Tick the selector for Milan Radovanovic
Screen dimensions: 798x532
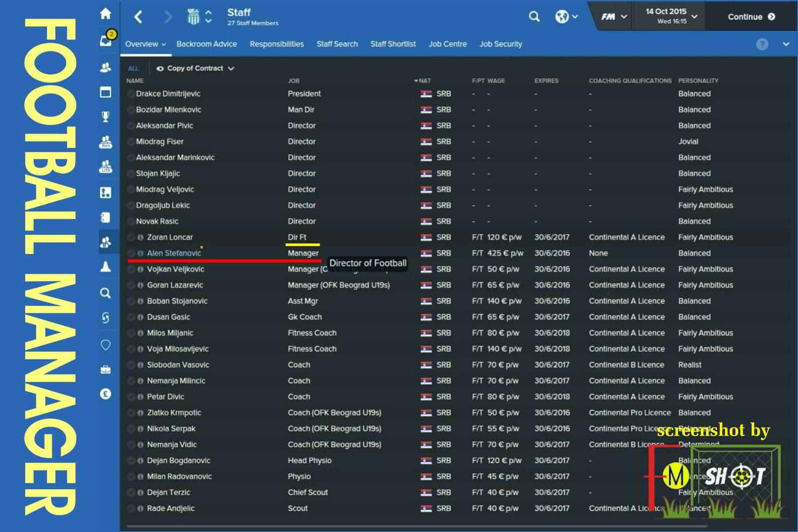point(131,477)
